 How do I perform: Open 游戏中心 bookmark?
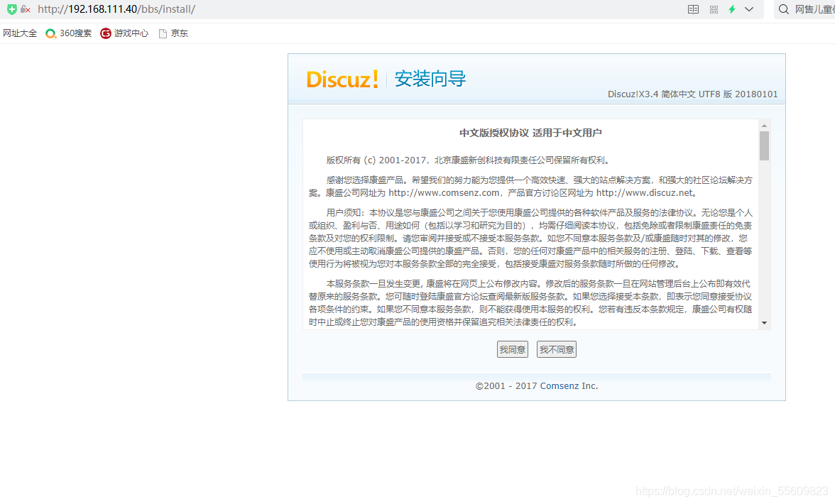(125, 33)
